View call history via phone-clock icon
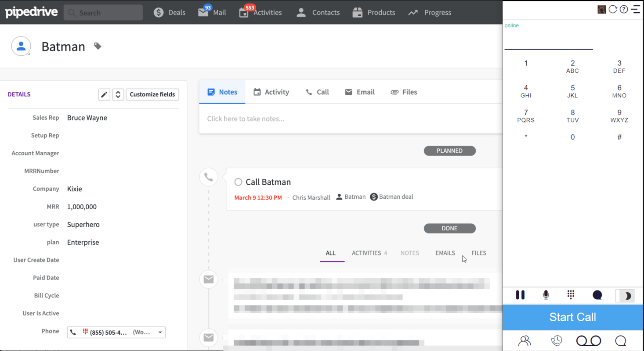This screenshot has width=644, height=351. pyautogui.click(x=557, y=340)
